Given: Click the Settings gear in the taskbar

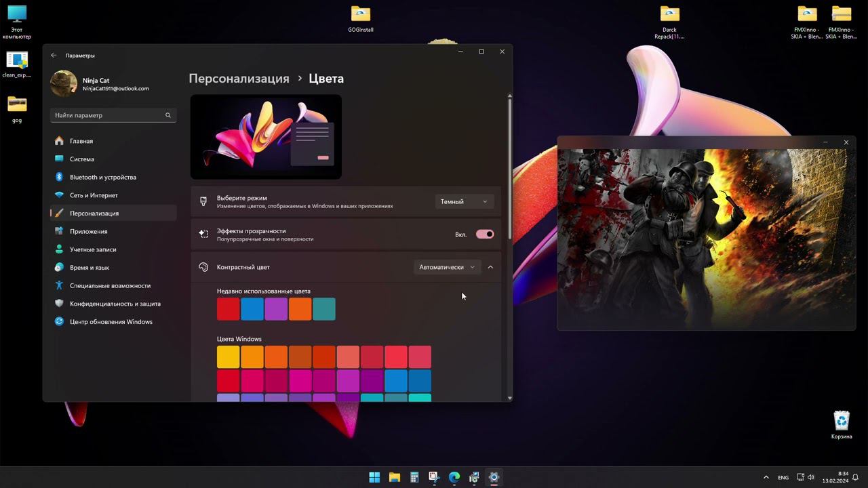Looking at the screenshot, I should (494, 477).
